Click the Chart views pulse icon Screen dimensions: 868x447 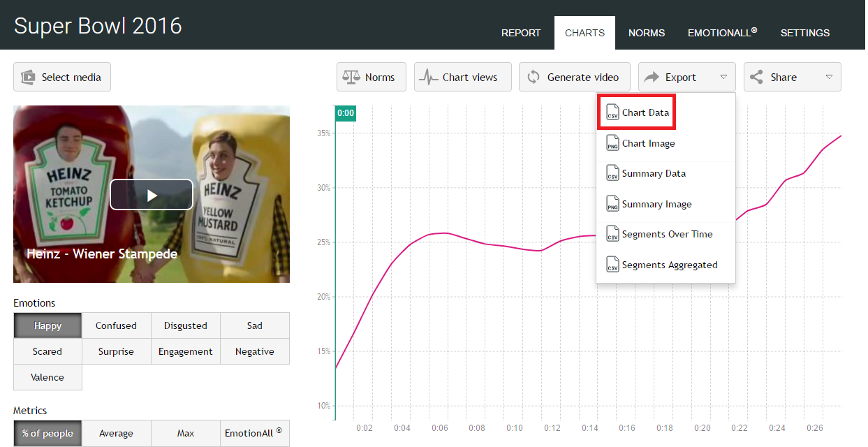coord(428,78)
